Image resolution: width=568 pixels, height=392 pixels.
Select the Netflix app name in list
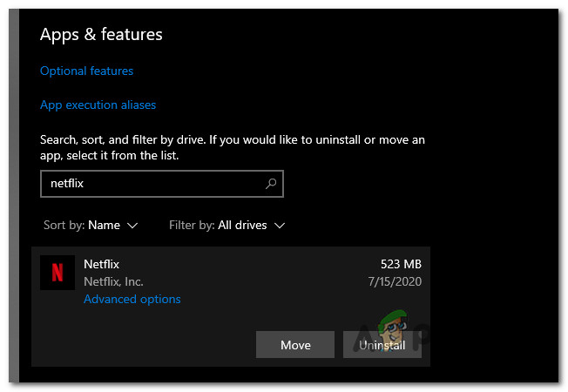pos(101,263)
